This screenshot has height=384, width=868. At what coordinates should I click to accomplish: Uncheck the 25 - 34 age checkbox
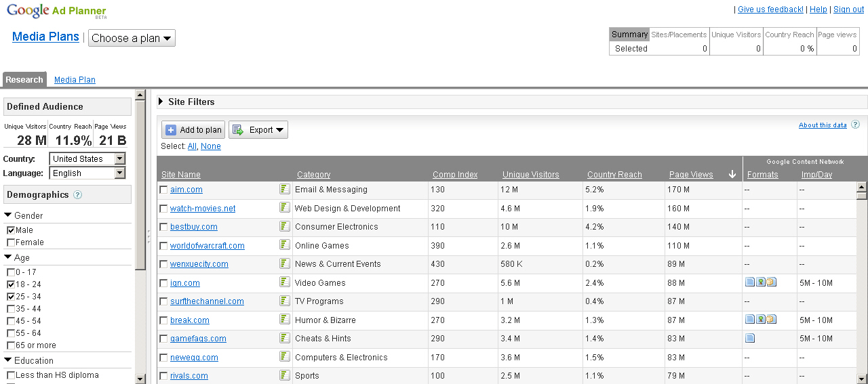pyautogui.click(x=11, y=297)
